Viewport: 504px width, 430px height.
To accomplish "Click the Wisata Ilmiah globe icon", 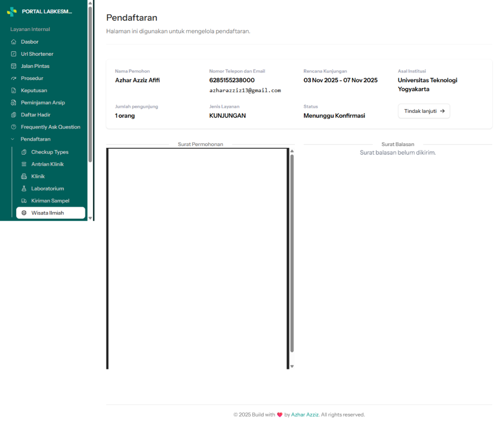I will click(24, 213).
